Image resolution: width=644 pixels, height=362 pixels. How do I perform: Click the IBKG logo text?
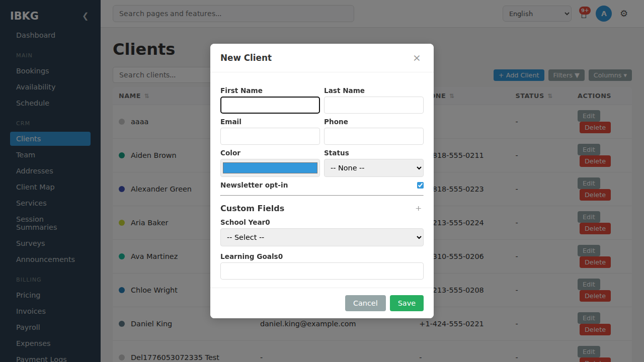(x=24, y=16)
